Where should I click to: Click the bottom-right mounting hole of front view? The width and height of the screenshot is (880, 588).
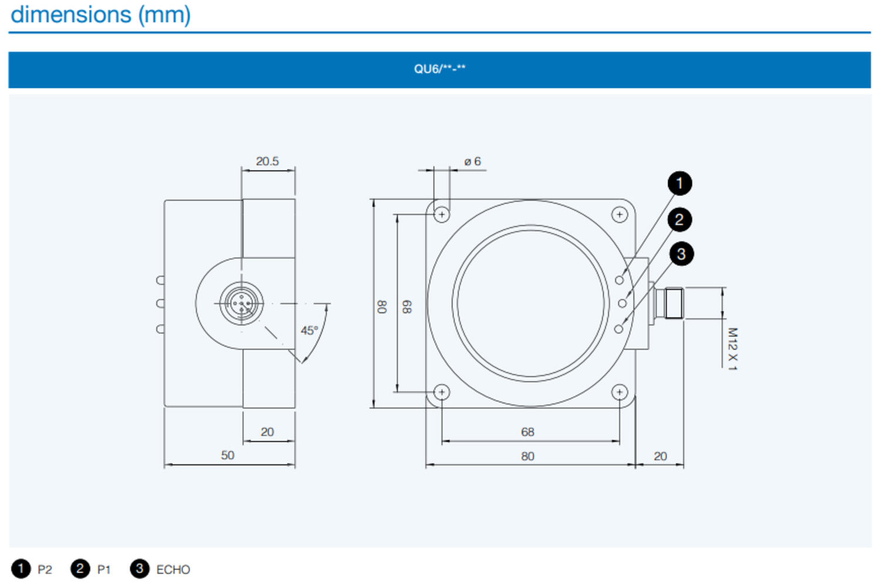[620, 392]
